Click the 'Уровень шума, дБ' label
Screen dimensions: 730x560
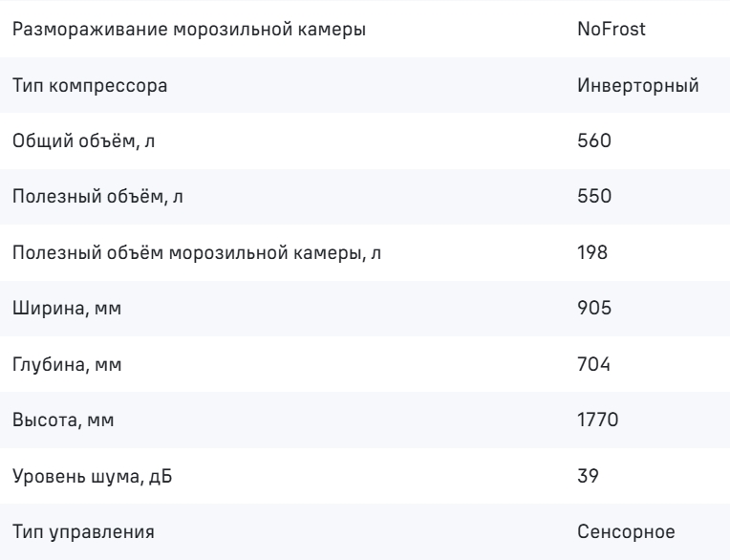point(92,476)
